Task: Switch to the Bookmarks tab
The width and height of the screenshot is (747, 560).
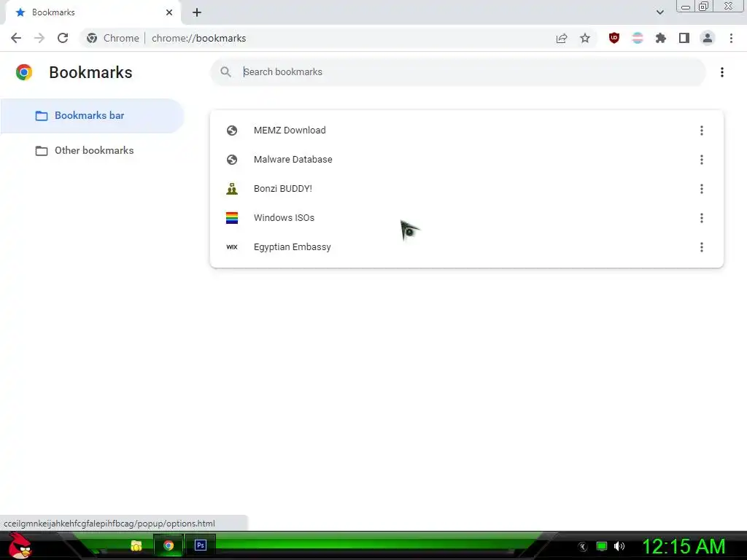Action: [x=93, y=12]
